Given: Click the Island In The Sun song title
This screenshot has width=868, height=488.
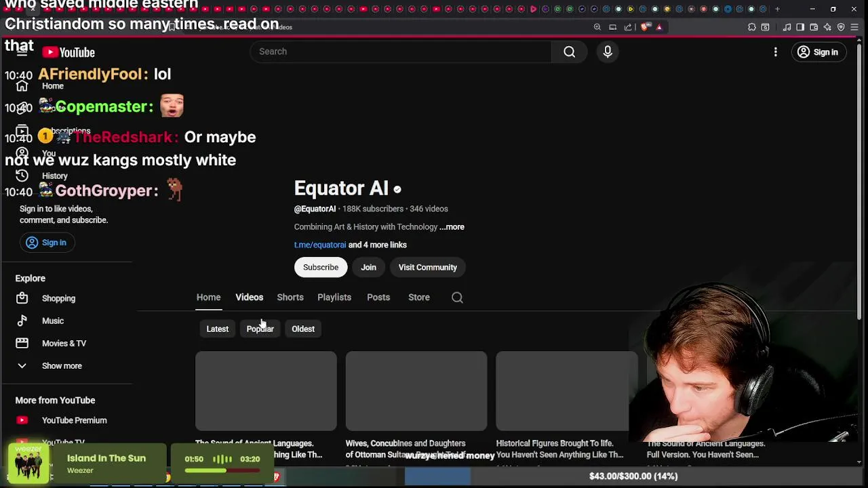Looking at the screenshot, I should pyautogui.click(x=106, y=458).
